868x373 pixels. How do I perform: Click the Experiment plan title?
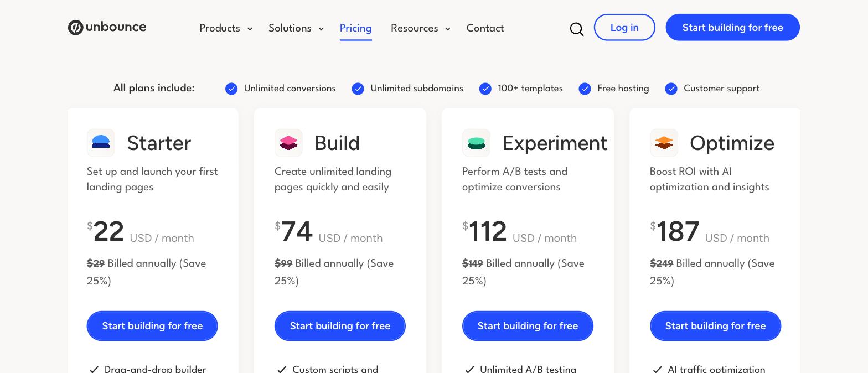[555, 143]
